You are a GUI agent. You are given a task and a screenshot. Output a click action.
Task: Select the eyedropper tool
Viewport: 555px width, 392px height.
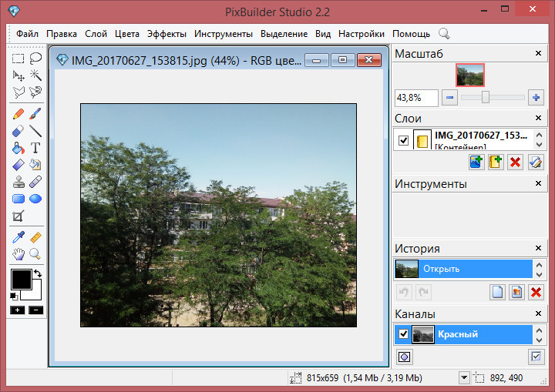tap(18, 237)
